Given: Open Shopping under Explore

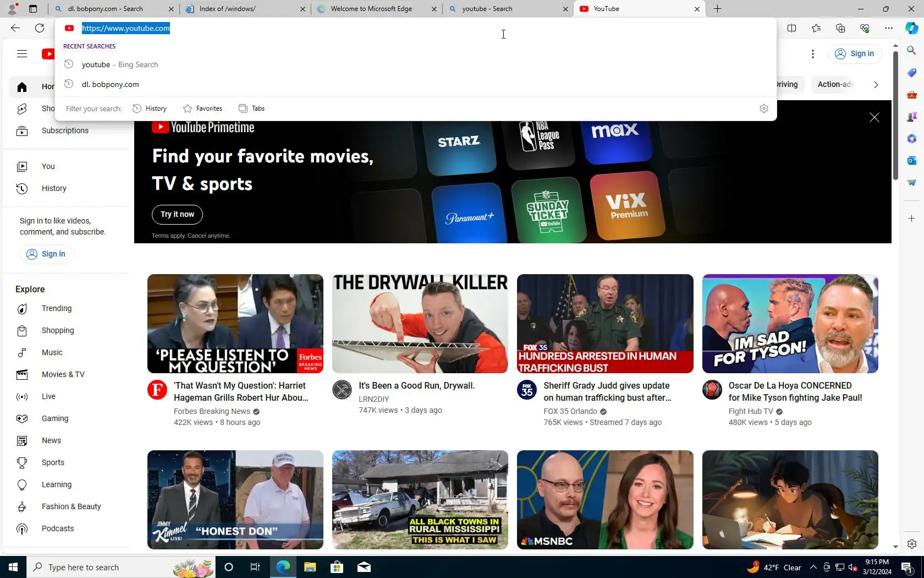Looking at the screenshot, I should click(x=65, y=330).
